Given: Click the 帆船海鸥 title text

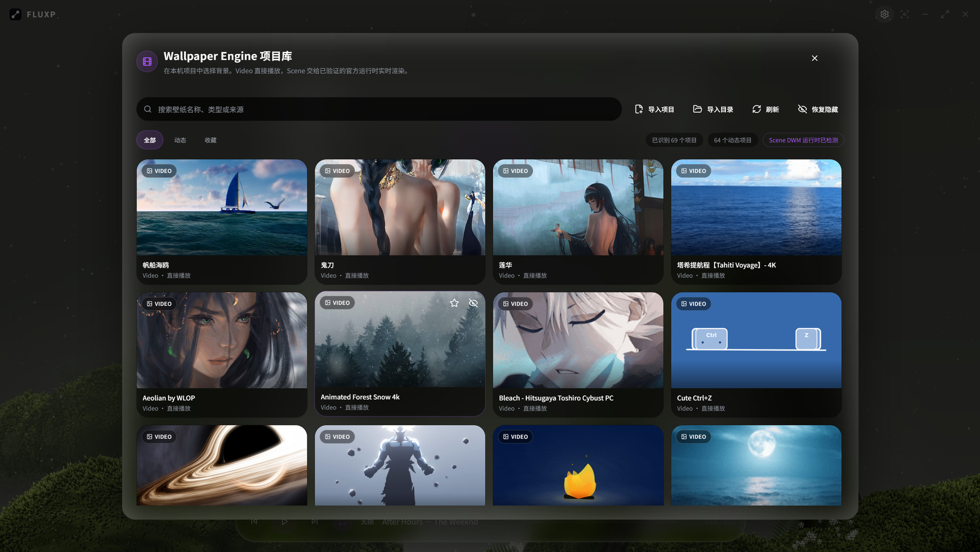Looking at the screenshot, I should [x=156, y=265].
